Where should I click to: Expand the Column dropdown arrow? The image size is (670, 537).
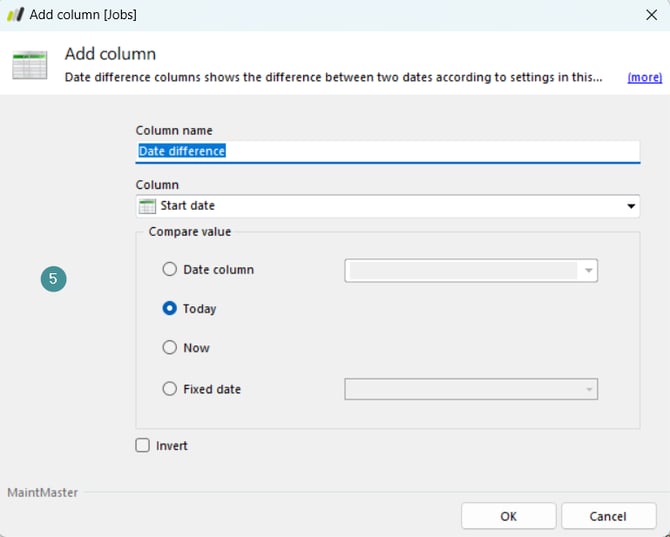pos(631,206)
